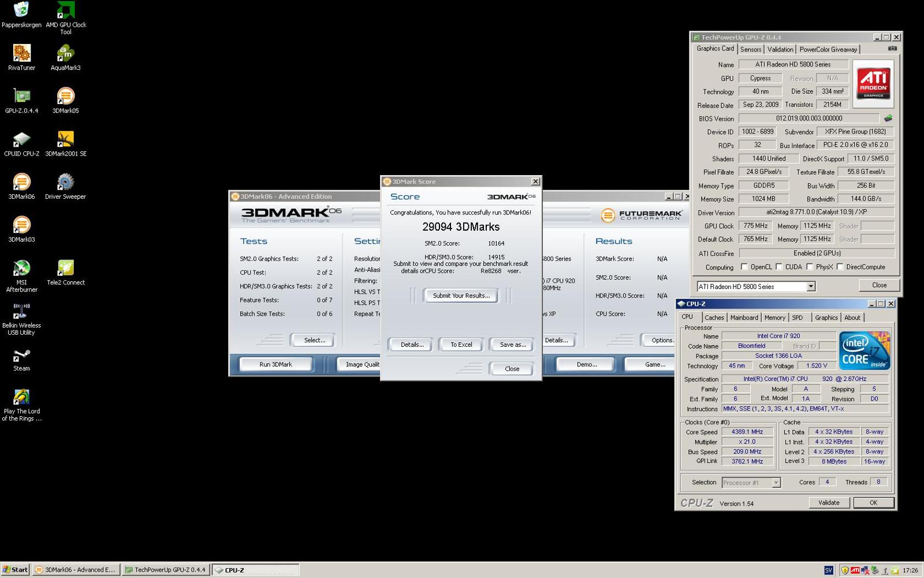Launch 3DMark06 desktop shortcut
This screenshot has height=578, width=924.
coord(21,187)
